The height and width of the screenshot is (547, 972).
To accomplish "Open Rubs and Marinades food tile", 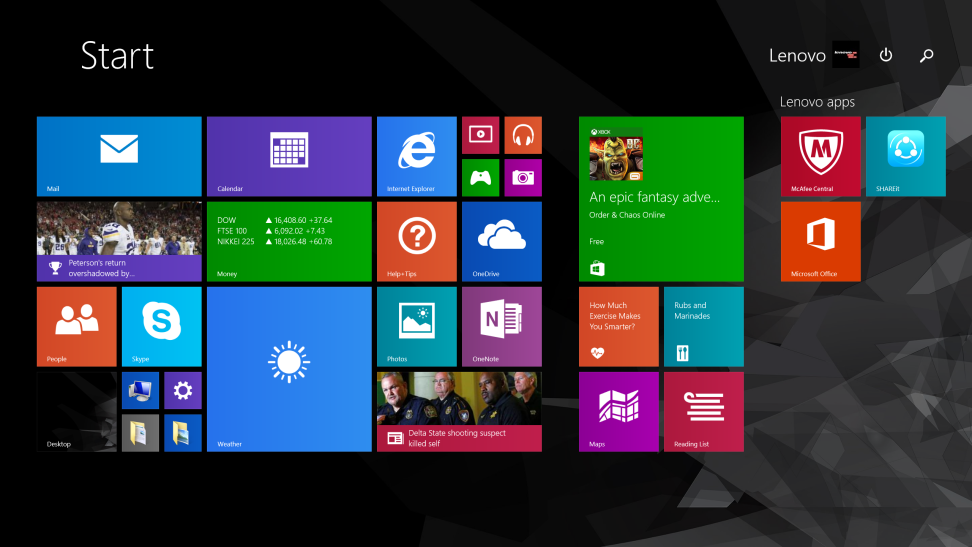I will [704, 326].
